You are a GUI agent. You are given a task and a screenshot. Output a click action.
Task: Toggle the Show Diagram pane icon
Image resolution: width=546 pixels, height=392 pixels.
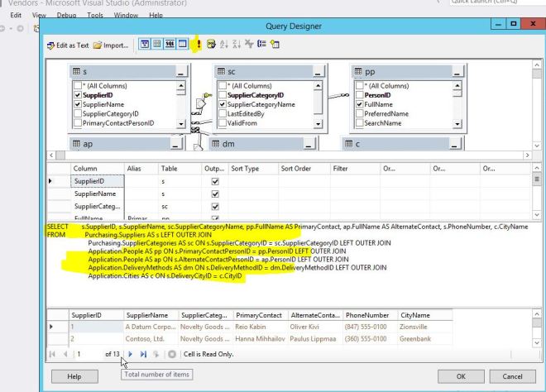pyautogui.click(x=144, y=45)
